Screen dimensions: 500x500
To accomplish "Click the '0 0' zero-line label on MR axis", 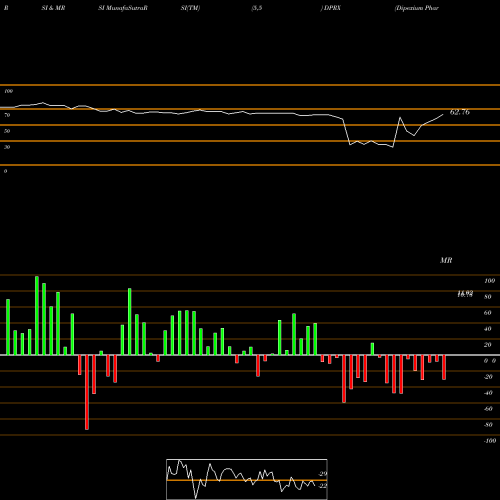I will point(490,361).
